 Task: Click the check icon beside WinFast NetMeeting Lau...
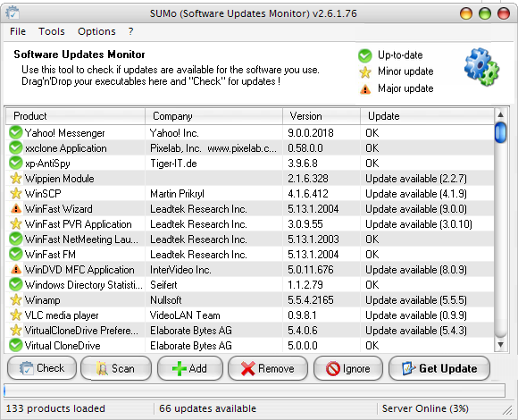point(15,239)
